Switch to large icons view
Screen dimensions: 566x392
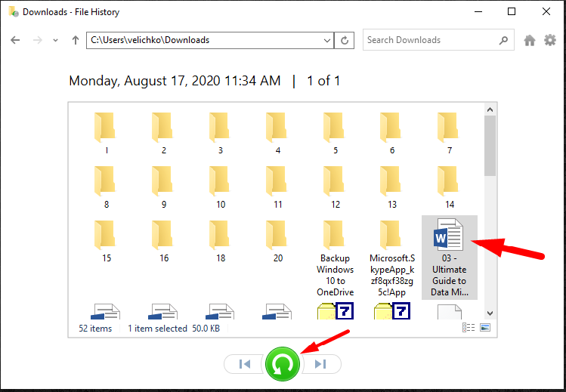(484, 328)
